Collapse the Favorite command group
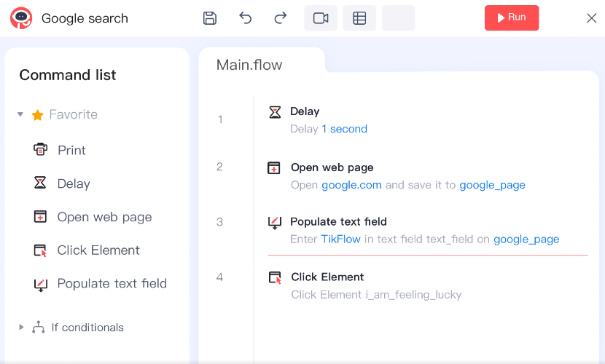 [20, 114]
